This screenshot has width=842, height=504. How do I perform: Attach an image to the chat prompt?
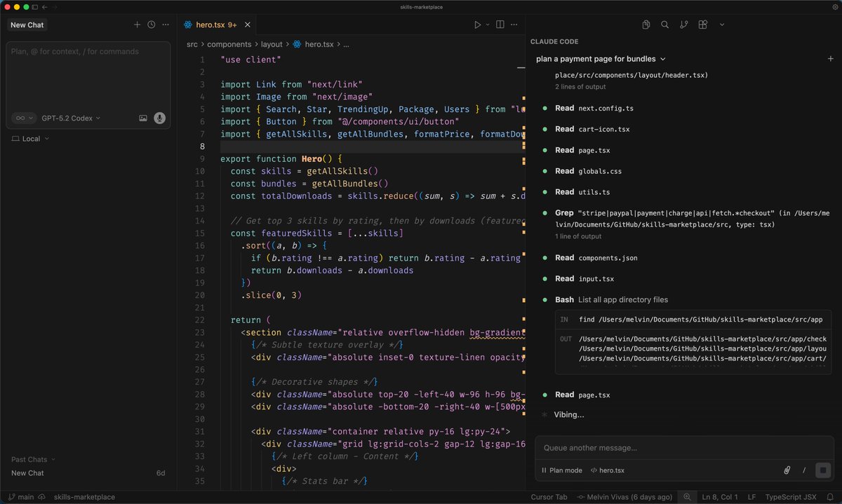point(143,118)
